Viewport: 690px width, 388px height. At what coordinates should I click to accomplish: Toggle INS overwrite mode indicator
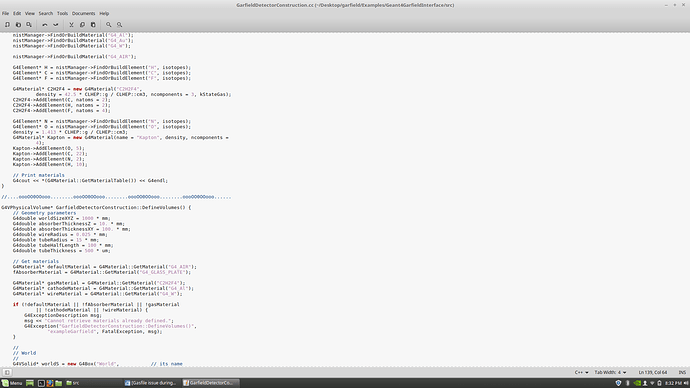tap(682, 372)
